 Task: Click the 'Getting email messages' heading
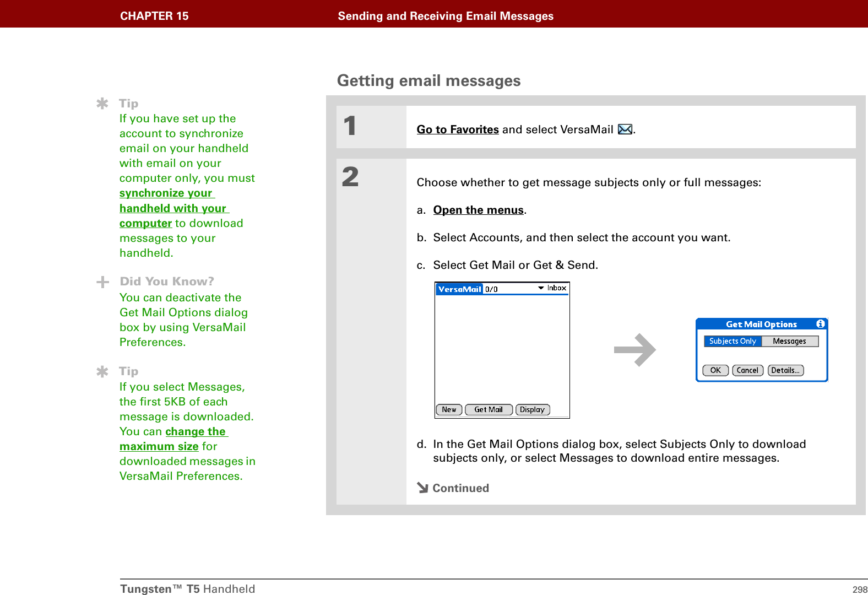[428, 80]
